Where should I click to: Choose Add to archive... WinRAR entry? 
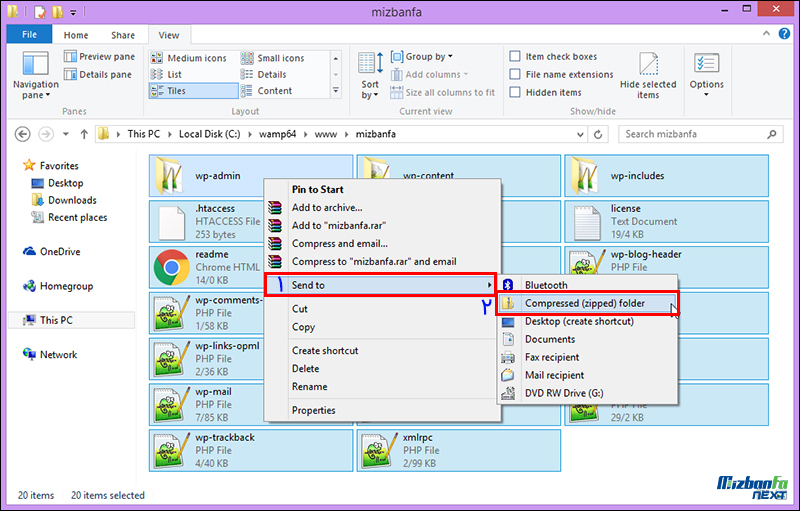pyautogui.click(x=327, y=208)
